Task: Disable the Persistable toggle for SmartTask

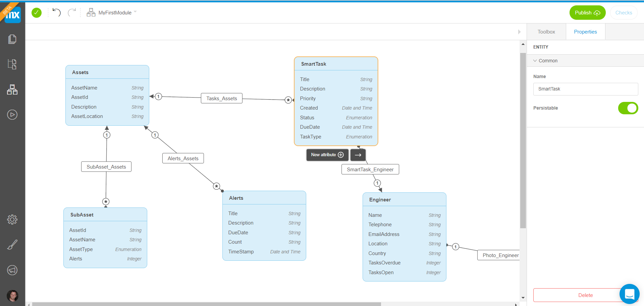Action: 628,108
